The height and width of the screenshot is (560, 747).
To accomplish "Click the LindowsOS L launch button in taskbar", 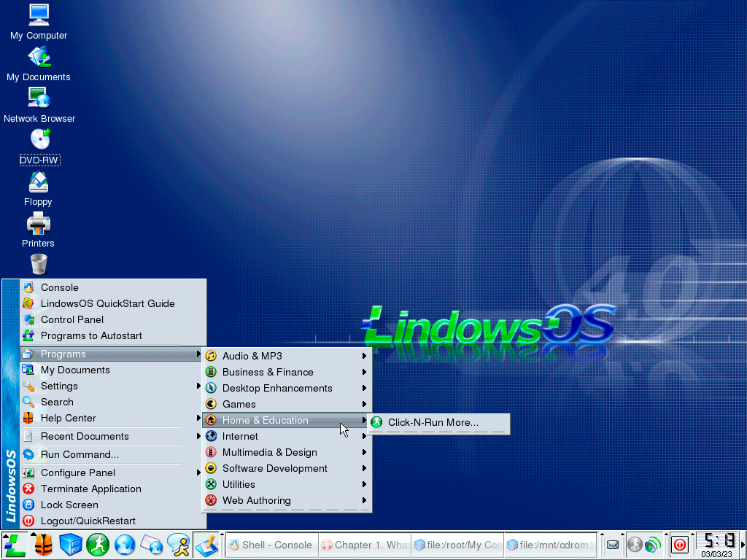I will (15, 545).
